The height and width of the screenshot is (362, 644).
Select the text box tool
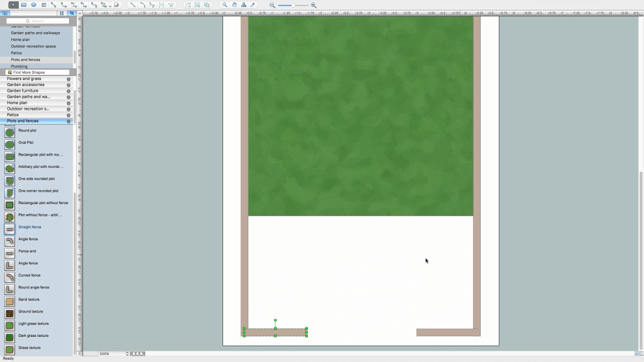(x=43, y=5)
